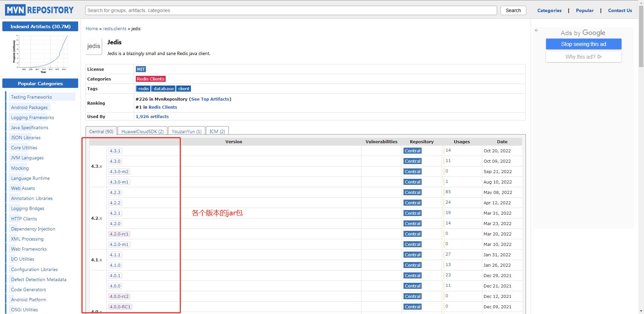This screenshot has width=644, height=314.
Task: Open the Contact Us link
Action: tap(620, 10)
